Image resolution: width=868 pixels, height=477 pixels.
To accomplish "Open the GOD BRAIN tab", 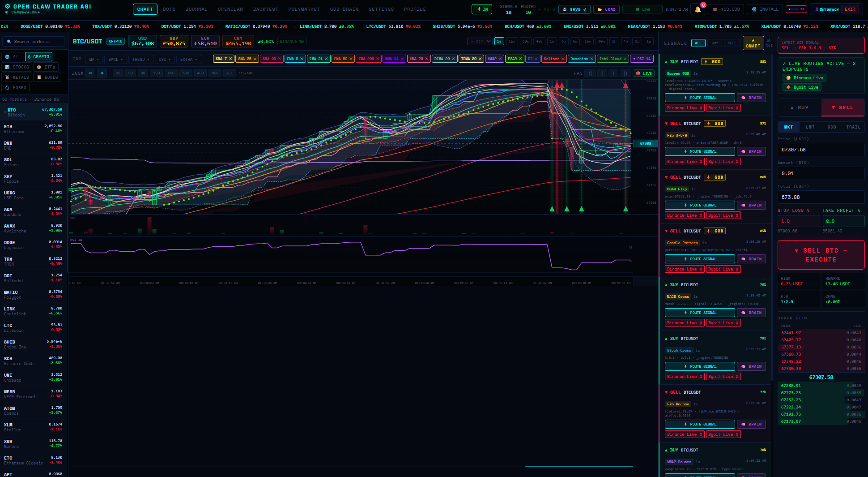I will point(344,9).
